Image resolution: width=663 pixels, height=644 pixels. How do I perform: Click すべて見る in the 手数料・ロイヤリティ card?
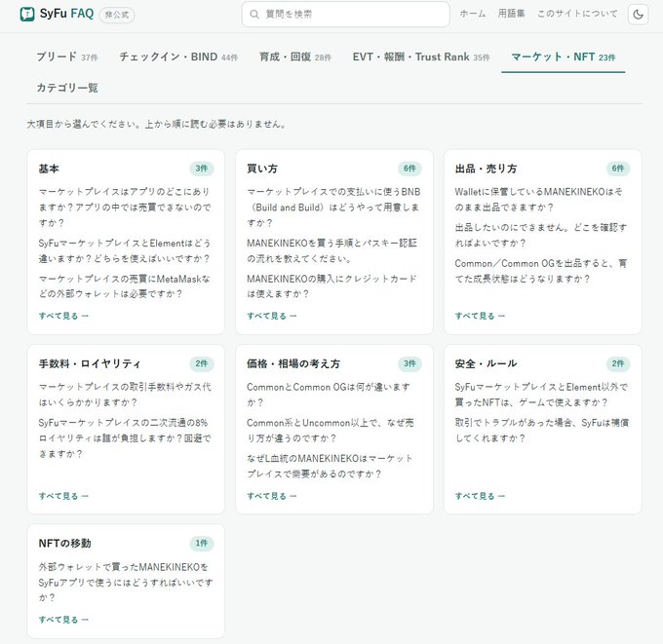(x=63, y=496)
